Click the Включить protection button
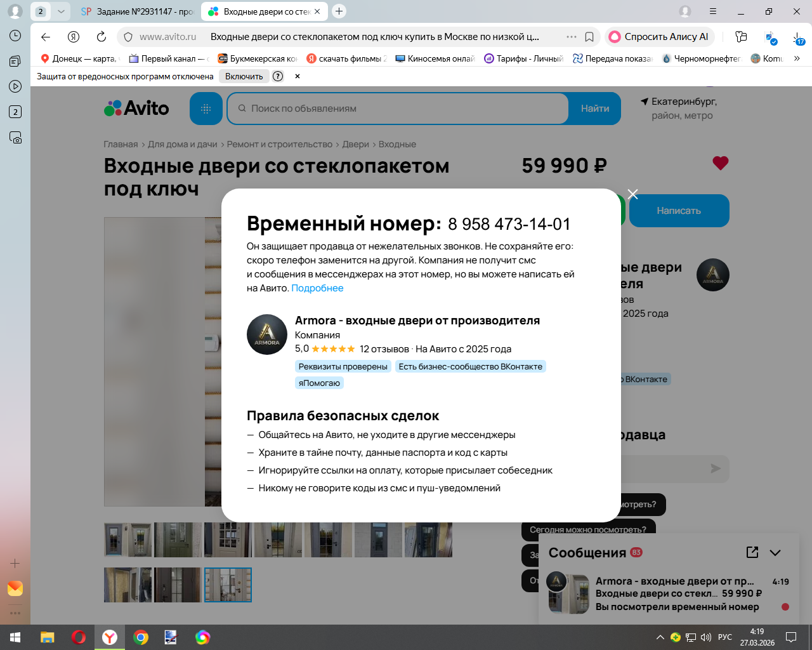The width and height of the screenshot is (812, 650). point(244,76)
